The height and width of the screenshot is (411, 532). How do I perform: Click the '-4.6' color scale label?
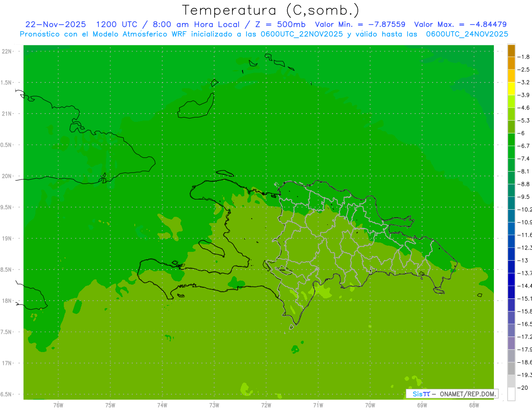click(x=524, y=108)
